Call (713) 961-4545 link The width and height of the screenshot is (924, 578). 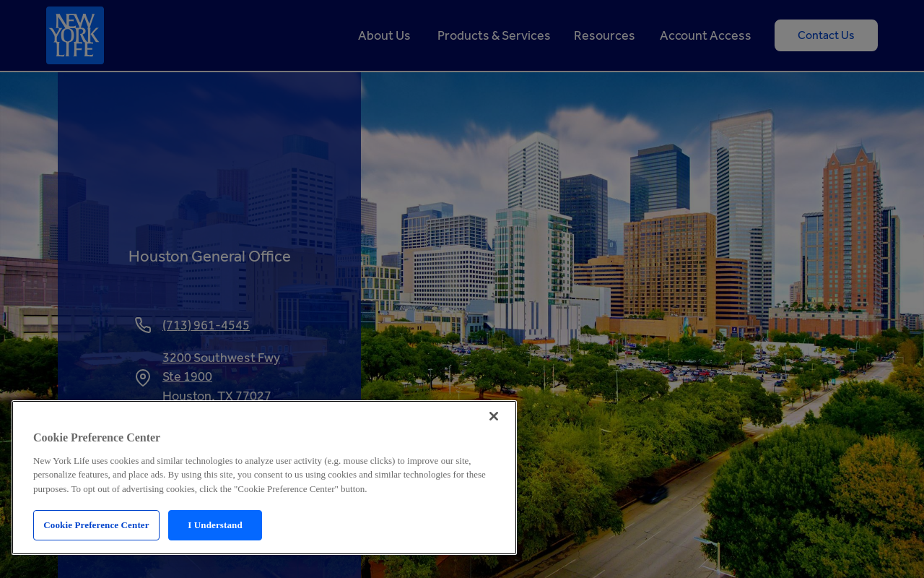point(206,325)
